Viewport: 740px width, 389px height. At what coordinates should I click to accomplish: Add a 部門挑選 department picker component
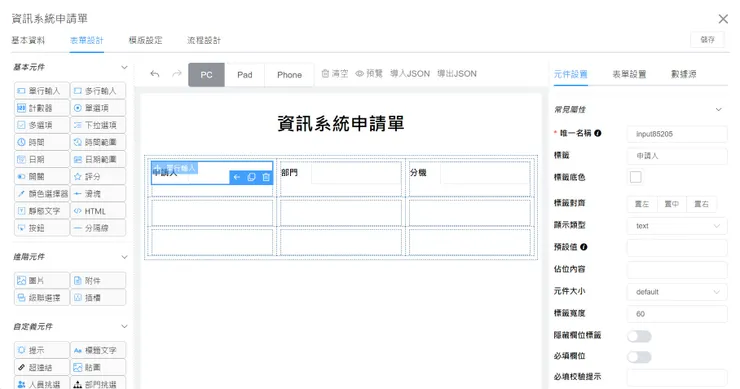[98, 383]
